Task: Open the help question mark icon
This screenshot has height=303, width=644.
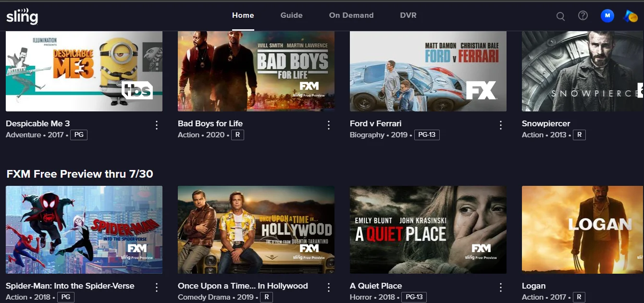Action: 583,15
